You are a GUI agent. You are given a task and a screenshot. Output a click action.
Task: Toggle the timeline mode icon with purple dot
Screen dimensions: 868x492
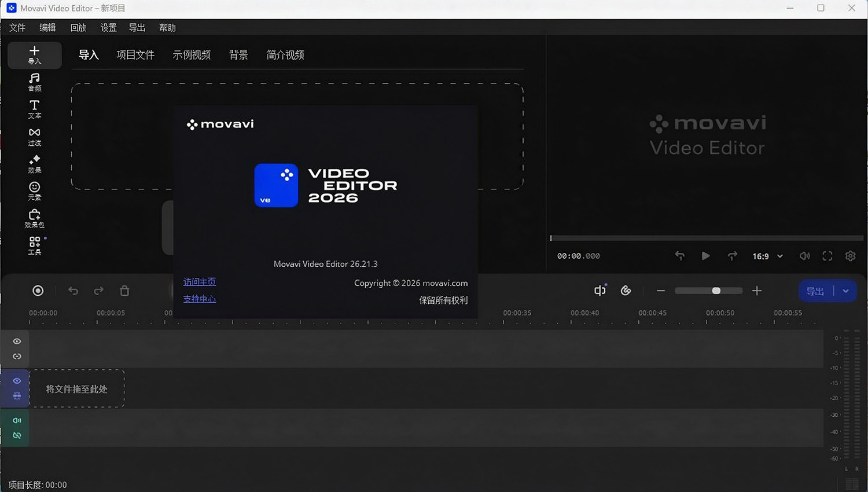pyautogui.click(x=600, y=290)
